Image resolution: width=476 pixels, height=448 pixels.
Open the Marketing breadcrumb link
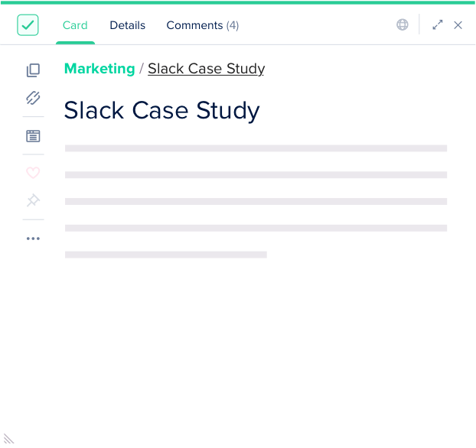click(99, 69)
